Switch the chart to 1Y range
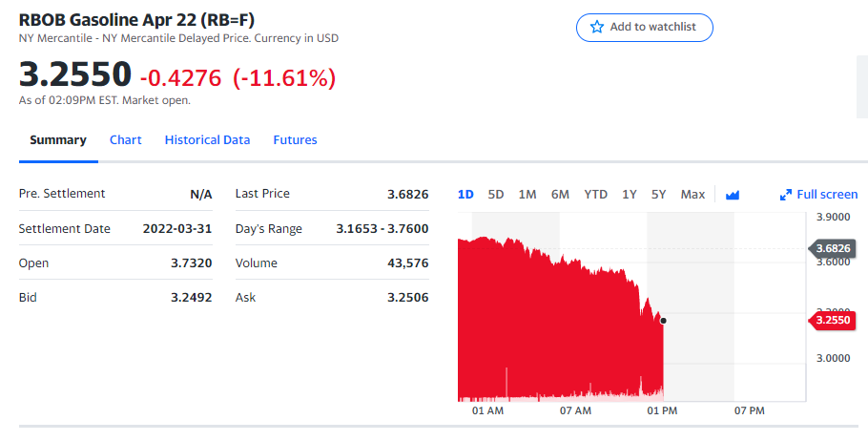 (x=630, y=194)
